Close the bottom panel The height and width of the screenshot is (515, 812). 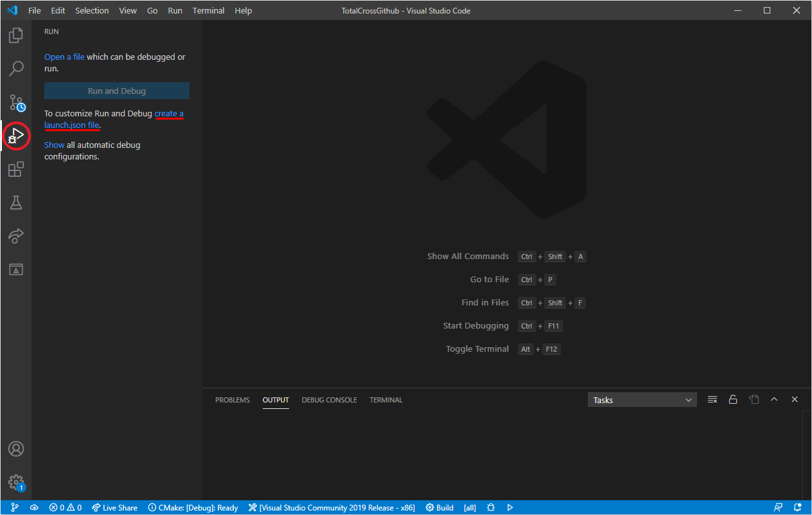point(795,399)
